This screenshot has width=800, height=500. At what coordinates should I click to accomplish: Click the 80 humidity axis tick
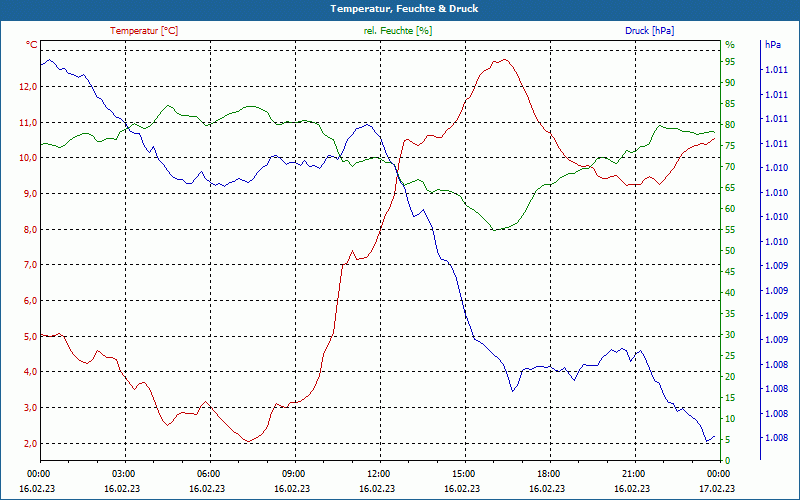(x=730, y=124)
